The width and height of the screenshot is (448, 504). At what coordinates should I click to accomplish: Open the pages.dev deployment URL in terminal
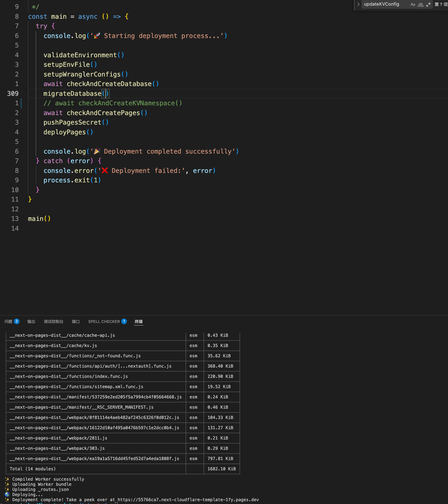[x=188, y=500]
